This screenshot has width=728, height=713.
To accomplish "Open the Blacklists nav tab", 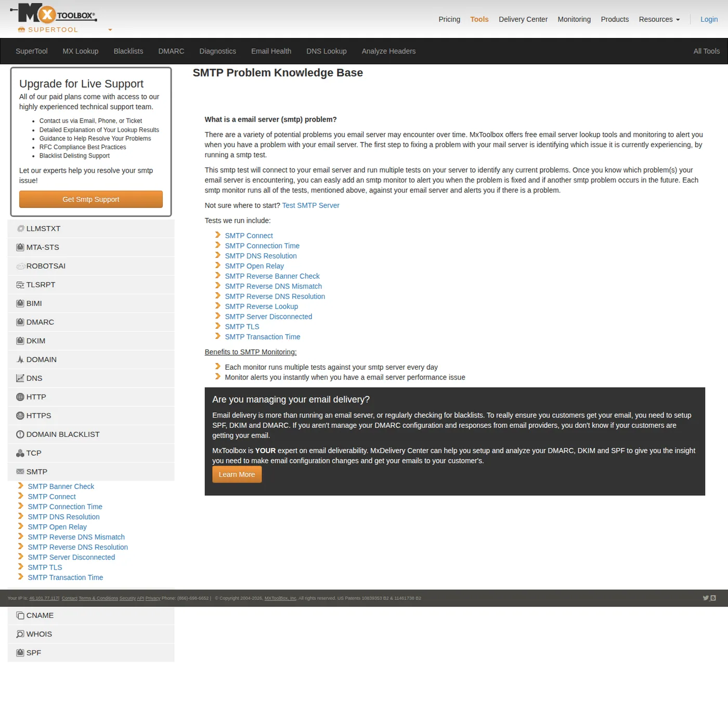I will (x=128, y=51).
